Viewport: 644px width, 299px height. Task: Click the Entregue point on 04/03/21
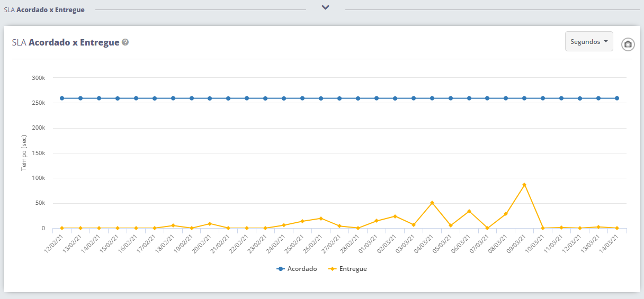coord(432,203)
